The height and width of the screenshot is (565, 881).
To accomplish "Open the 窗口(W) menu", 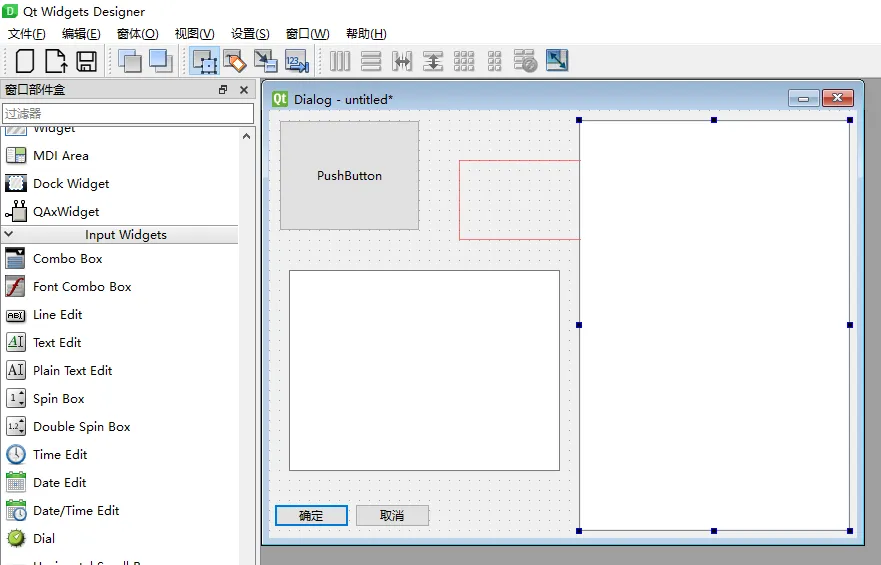I will coord(307,34).
